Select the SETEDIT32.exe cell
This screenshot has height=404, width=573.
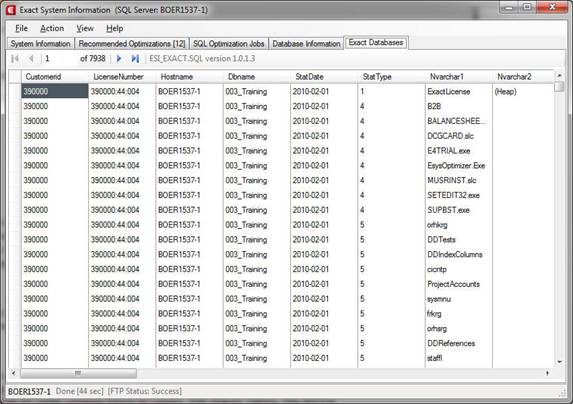pyautogui.click(x=458, y=195)
